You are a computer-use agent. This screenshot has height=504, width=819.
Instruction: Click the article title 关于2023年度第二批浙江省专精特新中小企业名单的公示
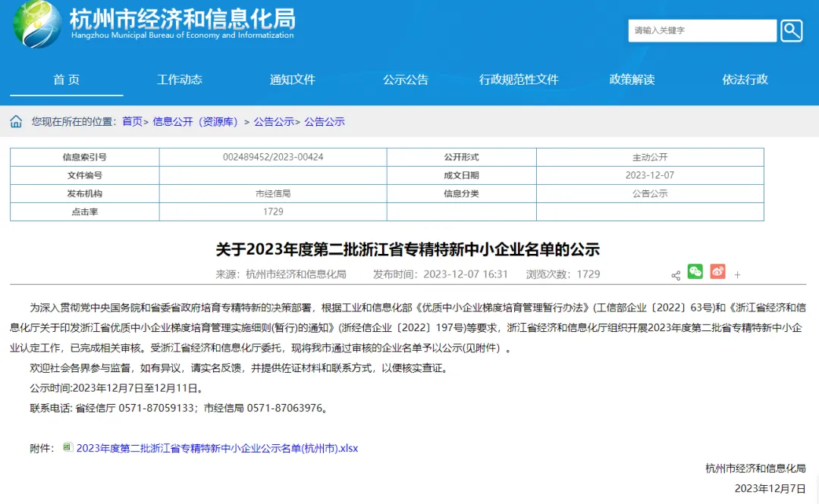click(x=407, y=249)
